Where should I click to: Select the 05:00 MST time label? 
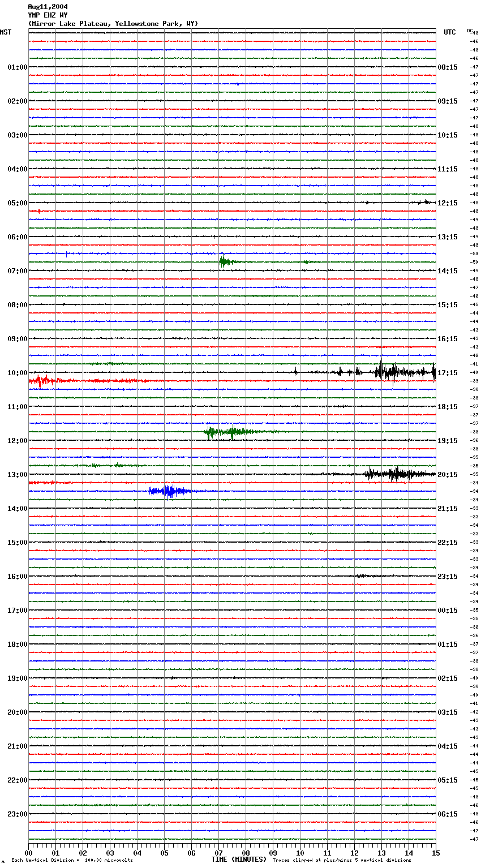click(x=18, y=203)
